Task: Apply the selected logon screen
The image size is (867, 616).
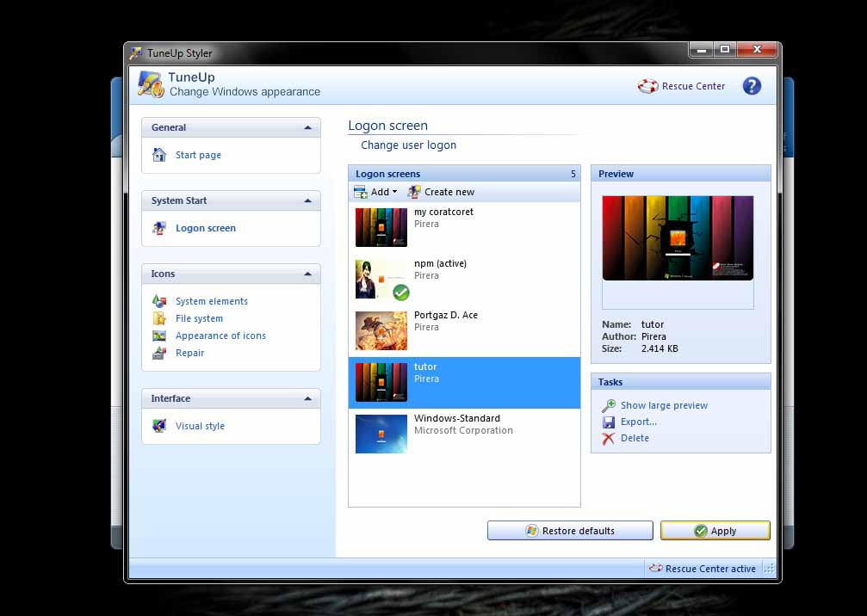Action: (x=715, y=530)
